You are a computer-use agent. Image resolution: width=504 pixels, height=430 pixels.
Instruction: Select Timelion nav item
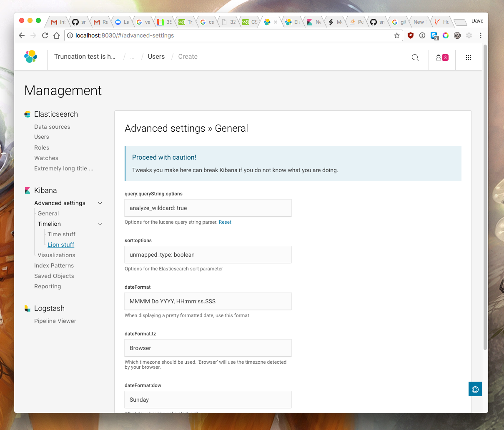tap(49, 224)
